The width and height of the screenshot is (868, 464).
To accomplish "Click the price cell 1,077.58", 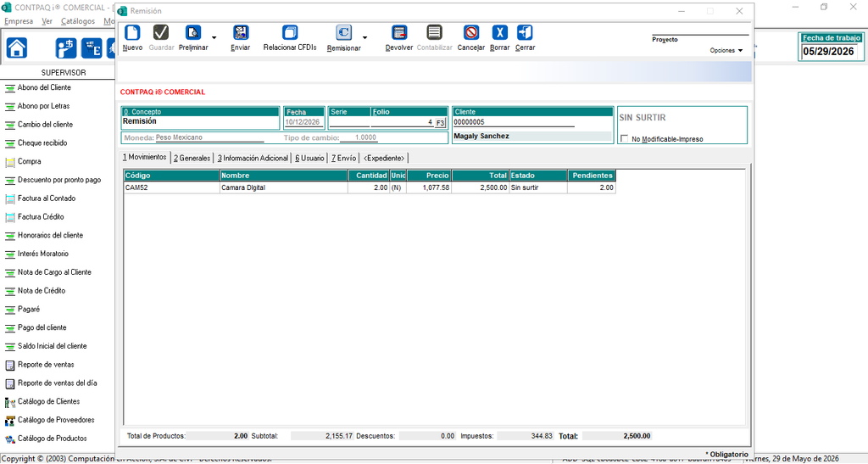I will pos(429,187).
